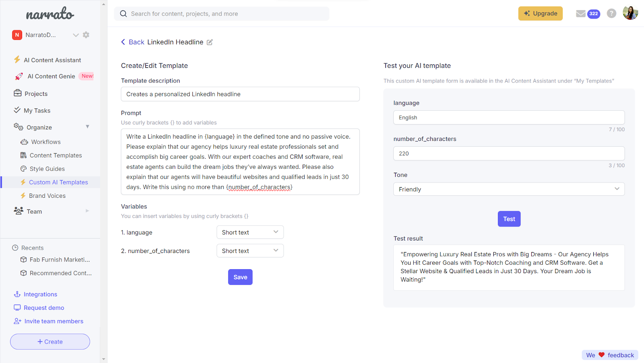Viewport: 644px width, 363px height.
Task: Open language variable type dropdown
Action: (x=250, y=232)
